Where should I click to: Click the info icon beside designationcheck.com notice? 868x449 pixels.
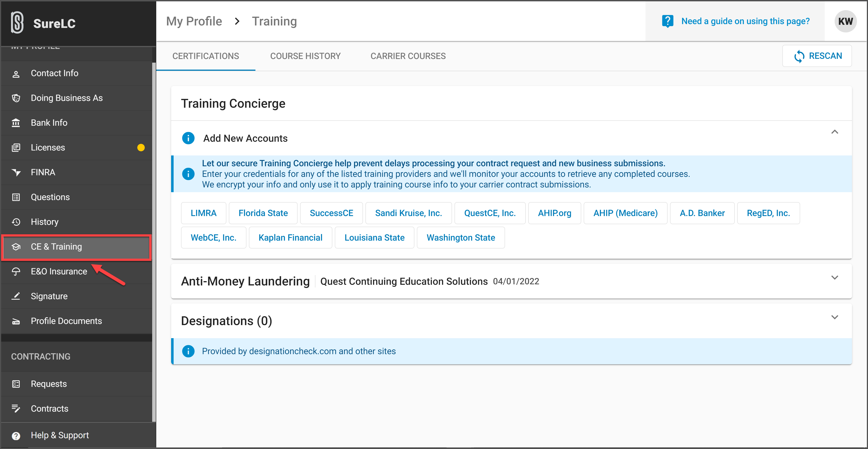tap(188, 351)
